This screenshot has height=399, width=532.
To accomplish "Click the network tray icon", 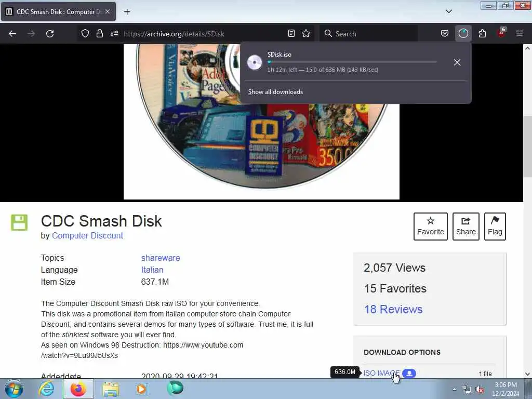I will (x=467, y=390).
